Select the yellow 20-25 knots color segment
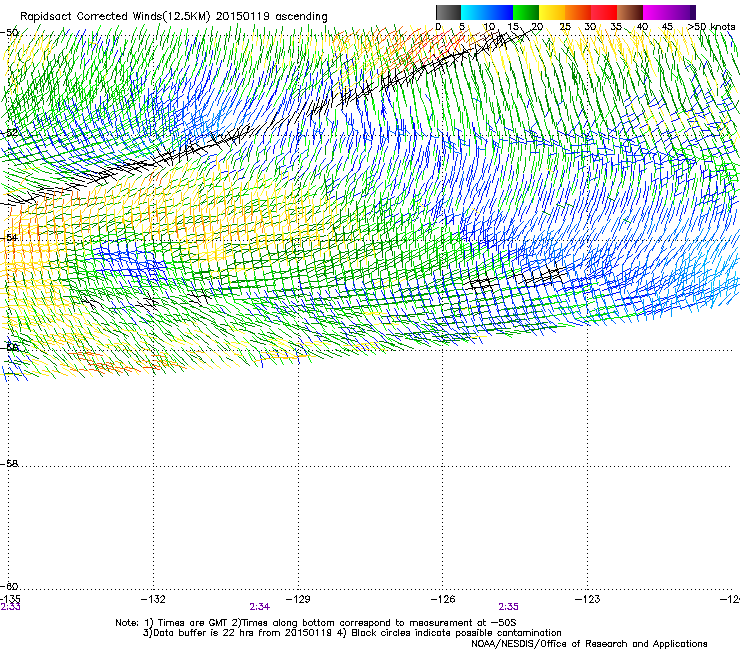The image size is (740, 650). coord(552,12)
